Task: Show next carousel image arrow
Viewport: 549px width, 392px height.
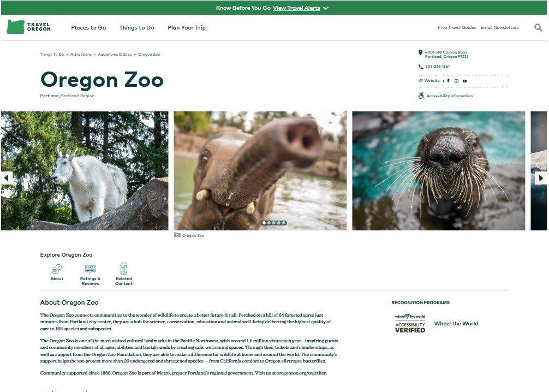Action: coord(541,178)
